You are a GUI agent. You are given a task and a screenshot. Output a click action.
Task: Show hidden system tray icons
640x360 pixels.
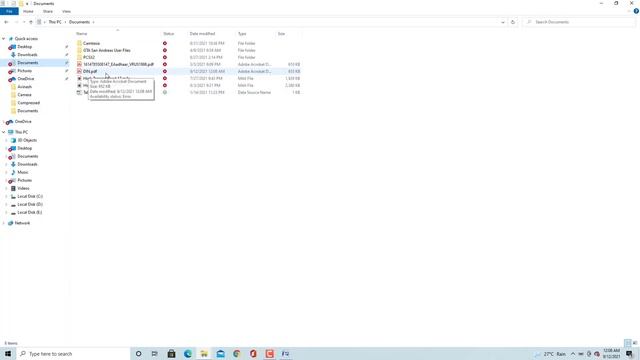click(x=573, y=353)
